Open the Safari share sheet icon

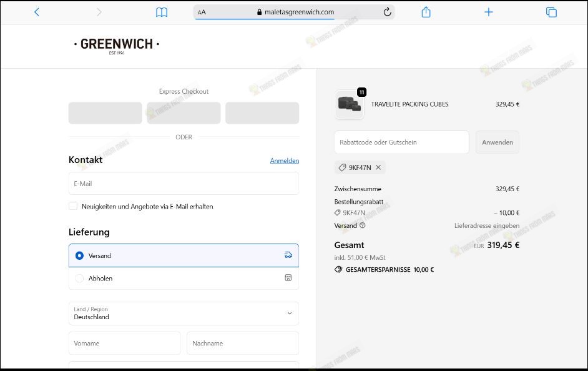pyautogui.click(x=426, y=12)
